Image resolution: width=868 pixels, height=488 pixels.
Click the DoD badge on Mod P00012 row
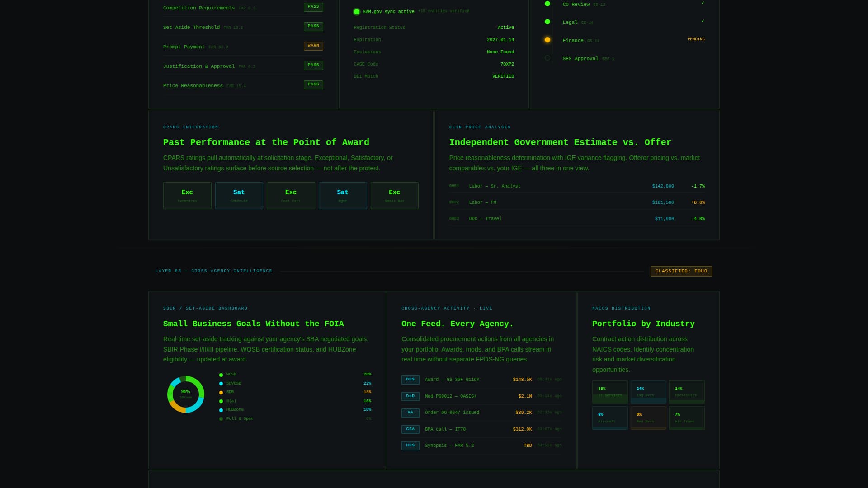point(410,396)
